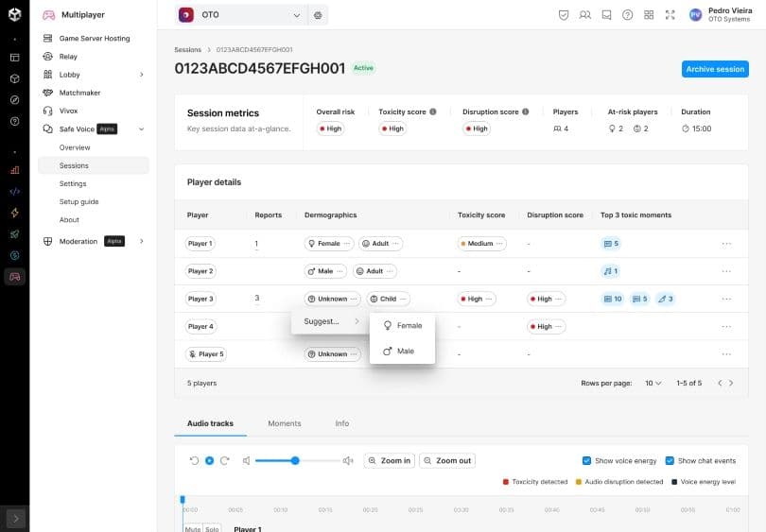This screenshot has height=532, width=766.
Task: Click the Archive session button
Action: point(714,69)
